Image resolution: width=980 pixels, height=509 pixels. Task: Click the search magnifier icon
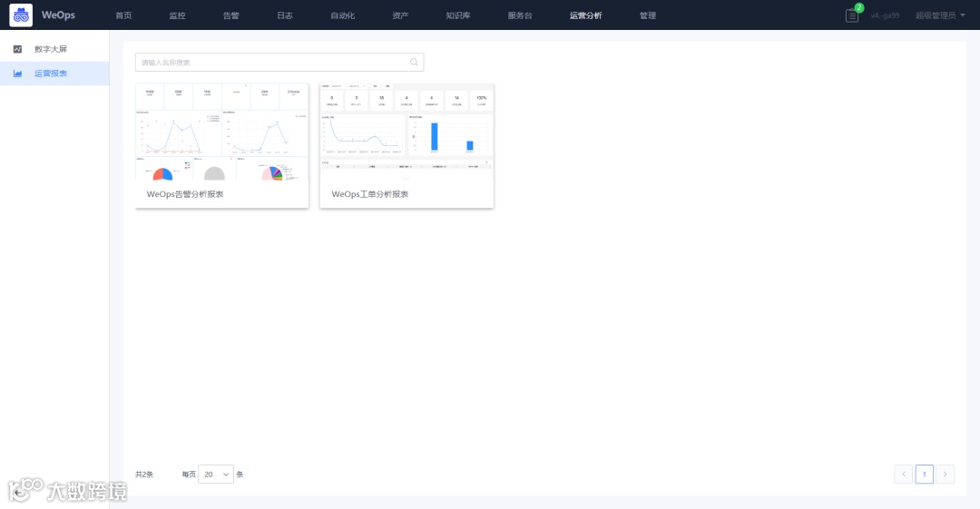[x=414, y=62]
